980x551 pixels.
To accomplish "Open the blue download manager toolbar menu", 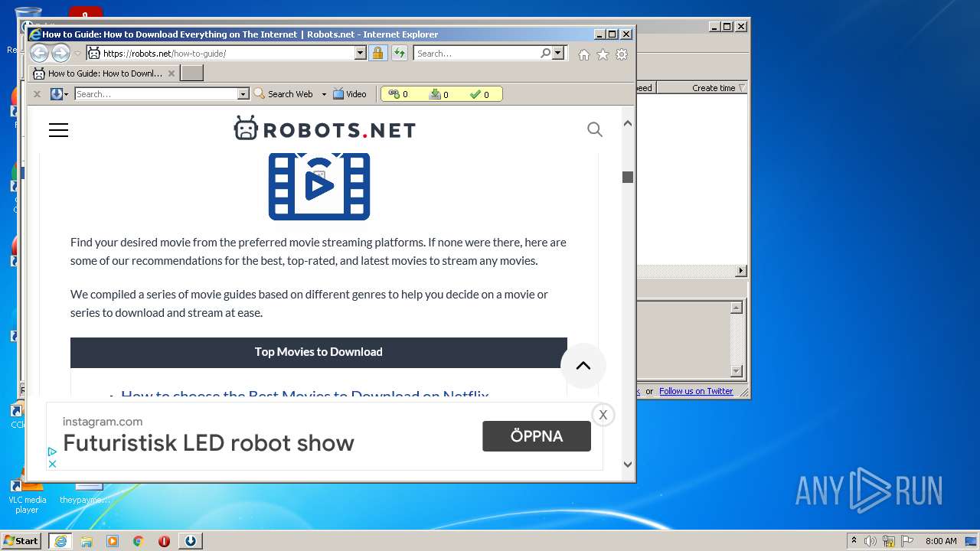I will click(59, 94).
